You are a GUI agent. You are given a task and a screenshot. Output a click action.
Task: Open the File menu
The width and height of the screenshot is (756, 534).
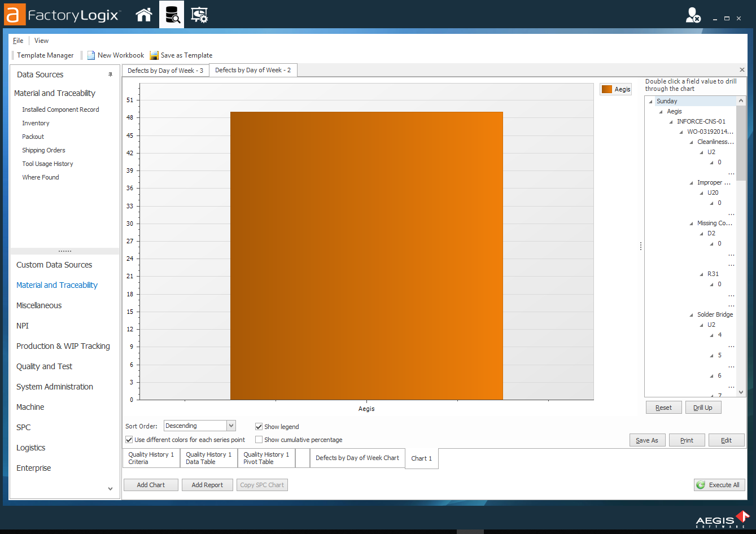(x=18, y=41)
